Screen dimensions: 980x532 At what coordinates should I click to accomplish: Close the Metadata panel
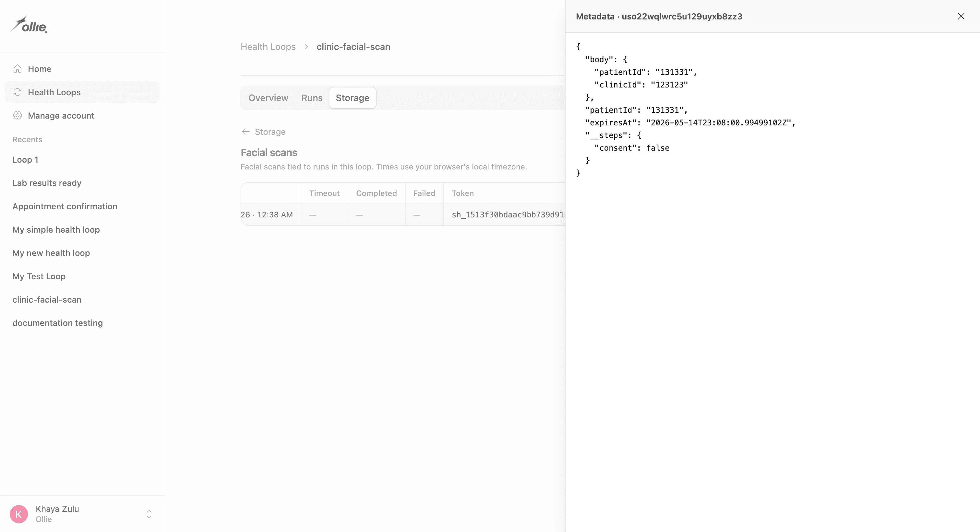(961, 16)
